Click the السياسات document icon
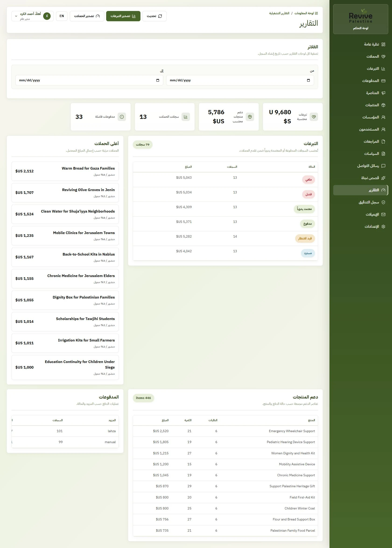 pos(383,154)
